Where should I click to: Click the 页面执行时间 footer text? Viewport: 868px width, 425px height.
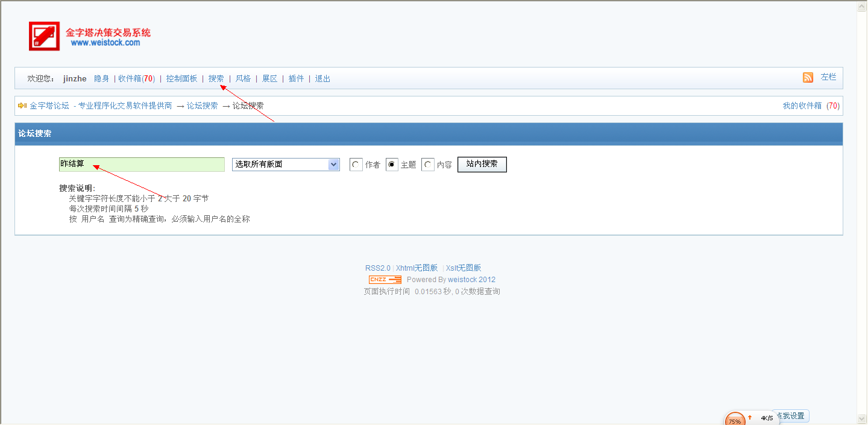[x=432, y=292]
